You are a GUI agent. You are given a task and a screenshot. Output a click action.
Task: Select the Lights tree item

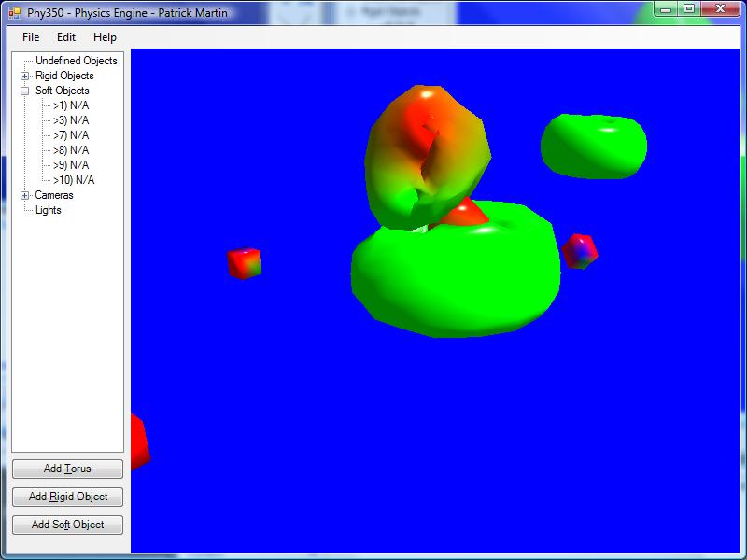click(x=48, y=210)
